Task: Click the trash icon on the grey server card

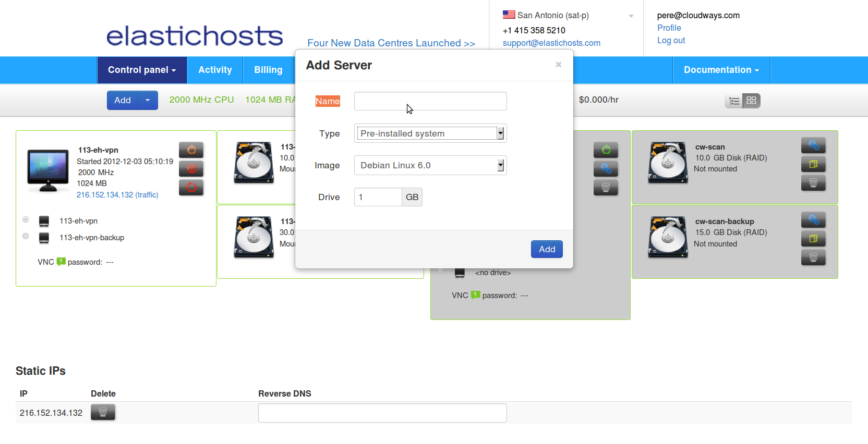Action: click(606, 188)
